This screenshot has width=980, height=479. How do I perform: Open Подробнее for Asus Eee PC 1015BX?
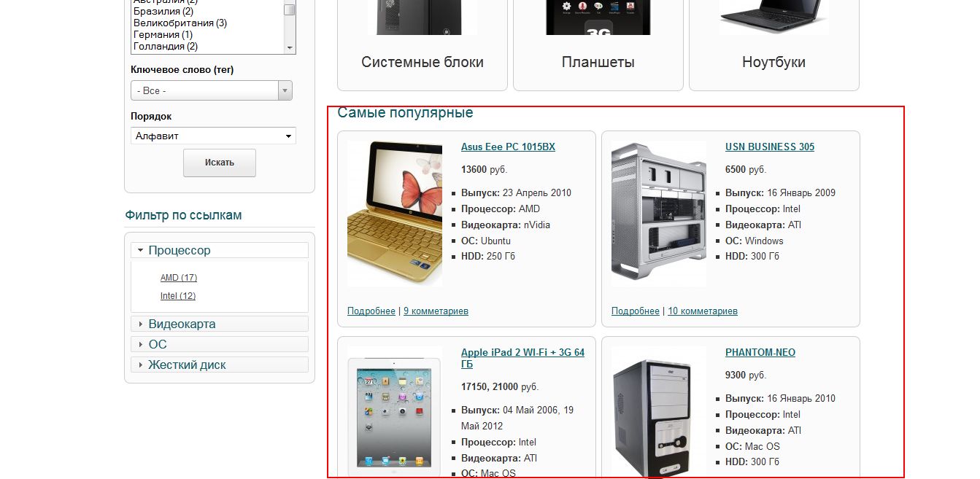tap(371, 311)
